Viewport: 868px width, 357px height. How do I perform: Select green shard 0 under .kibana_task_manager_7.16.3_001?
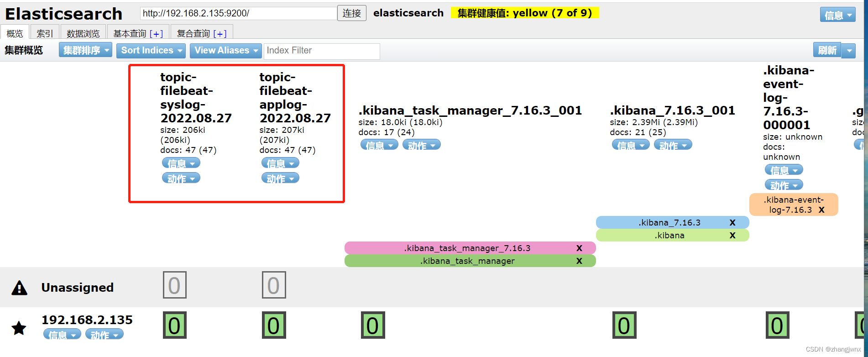coord(373,325)
